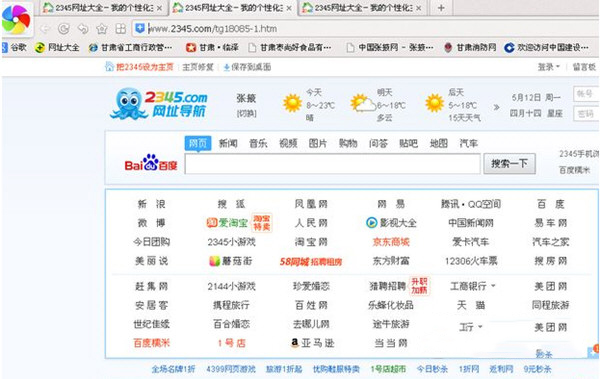Select the 图片 search tab

click(x=318, y=144)
